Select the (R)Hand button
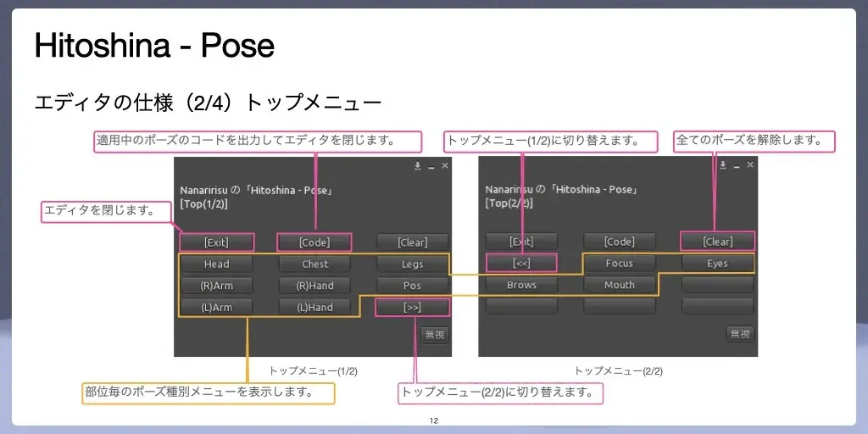The height and width of the screenshot is (434, 868). click(x=314, y=286)
